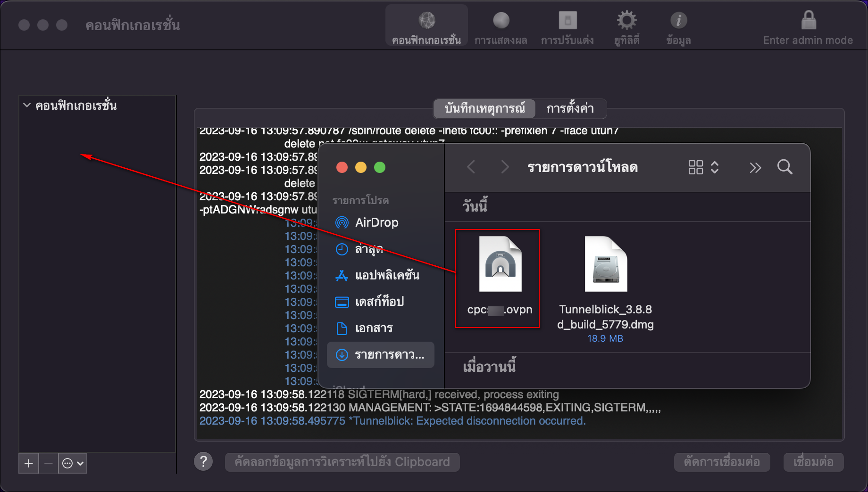Expand the Finder toolbar overflow chevron

click(x=755, y=167)
